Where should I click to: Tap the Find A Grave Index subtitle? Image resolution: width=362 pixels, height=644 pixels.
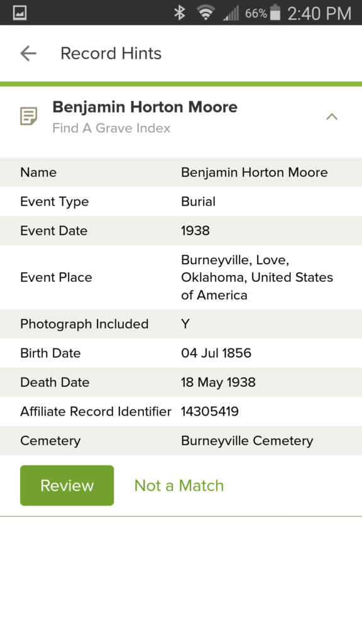pyautogui.click(x=111, y=128)
